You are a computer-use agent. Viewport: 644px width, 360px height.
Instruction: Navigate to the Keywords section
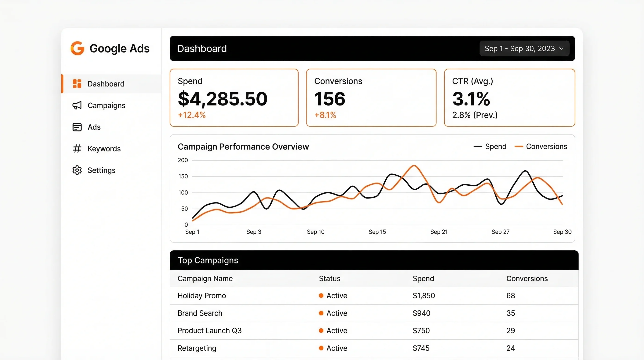tap(104, 148)
